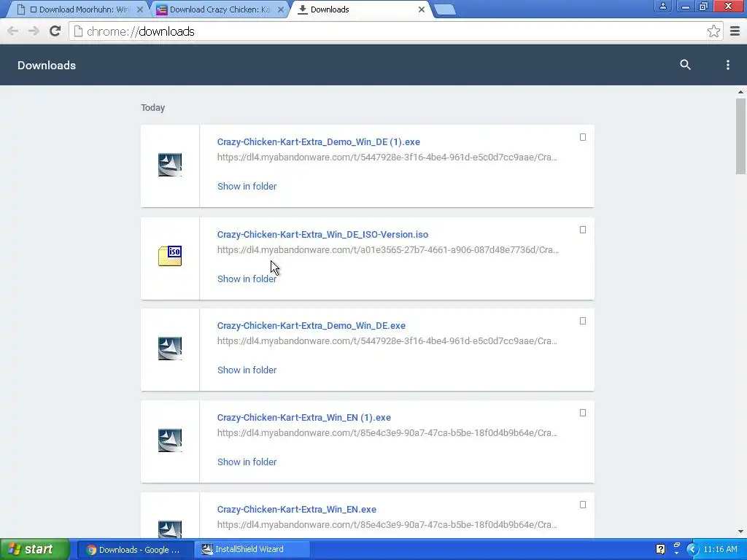
Task: Click the ISO file icon
Action: coord(170,256)
